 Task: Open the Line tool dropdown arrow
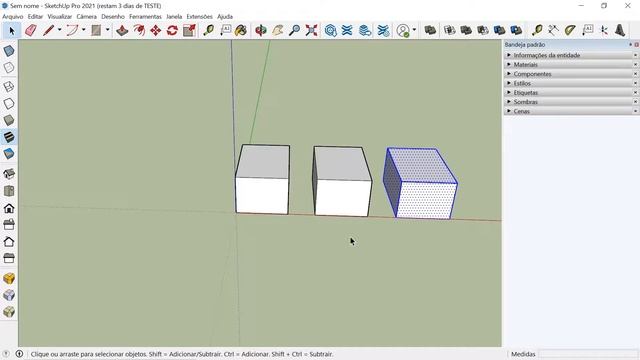pos(60,30)
